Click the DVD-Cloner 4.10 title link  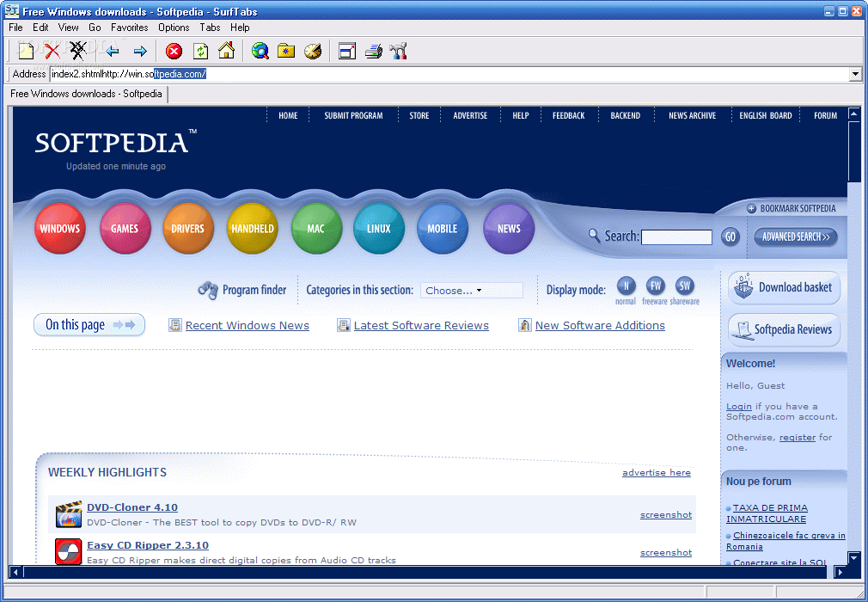pyautogui.click(x=132, y=507)
